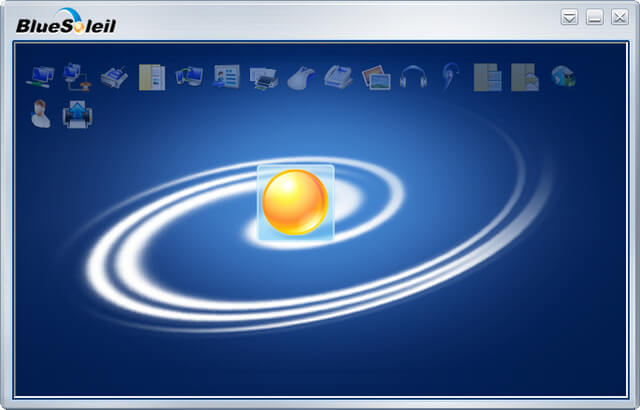This screenshot has height=410, width=640.
Task: Open the title bar dropdown menu arrow button
Action: (569, 17)
